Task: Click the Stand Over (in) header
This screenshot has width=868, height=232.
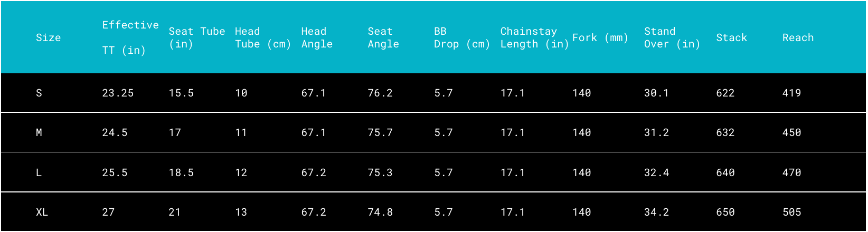Action: pos(672,37)
